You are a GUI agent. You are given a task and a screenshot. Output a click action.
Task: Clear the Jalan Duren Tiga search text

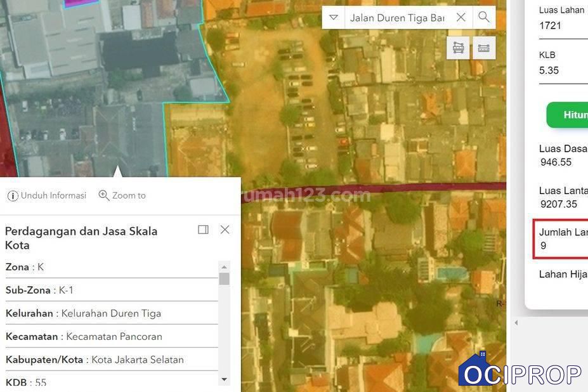[x=461, y=18]
